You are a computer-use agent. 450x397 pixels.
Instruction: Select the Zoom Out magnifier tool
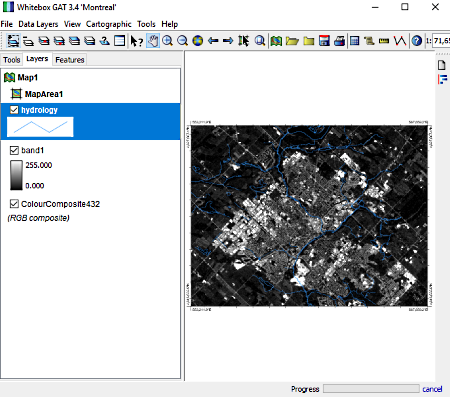pyautogui.click(x=182, y=41)
